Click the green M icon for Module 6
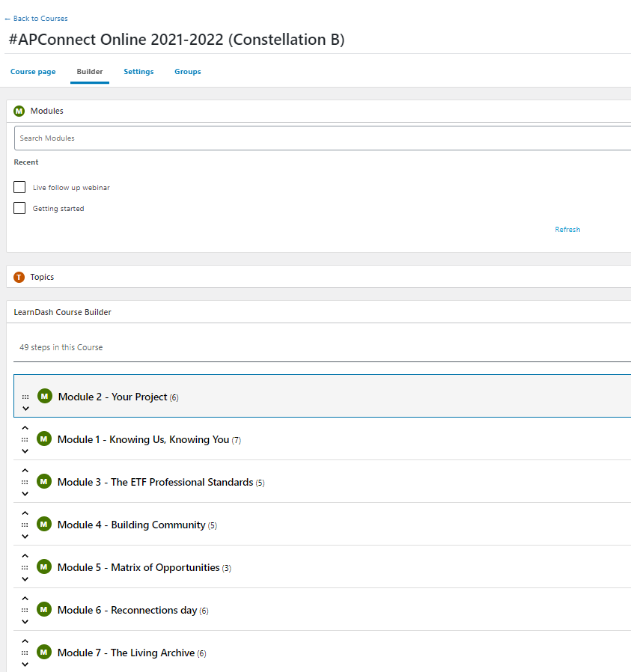The height and width of the screenshot is (672, 631). point(43,610)
